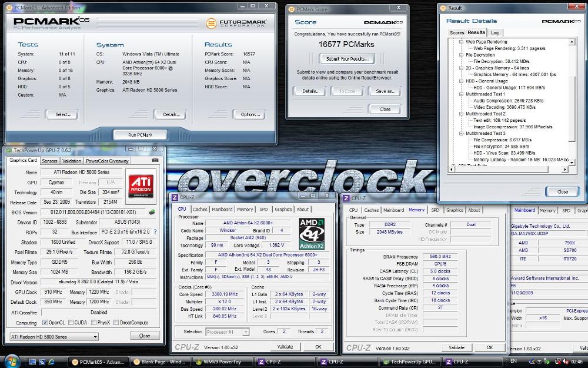The width and height of the screenshot is (588, 368).
Task: Click Show Desktop quick launch icon
Action: click(33, 362)
